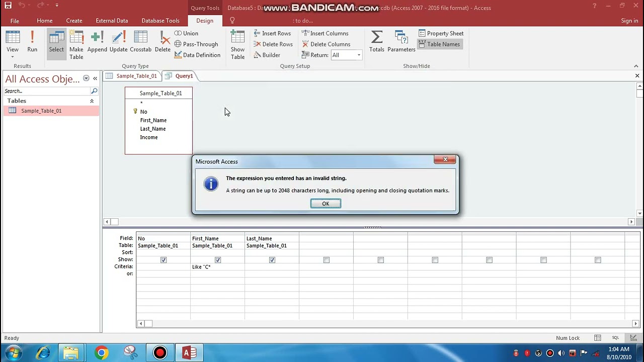
Task: Switch to the External Data tab
Action: [112, 21]
